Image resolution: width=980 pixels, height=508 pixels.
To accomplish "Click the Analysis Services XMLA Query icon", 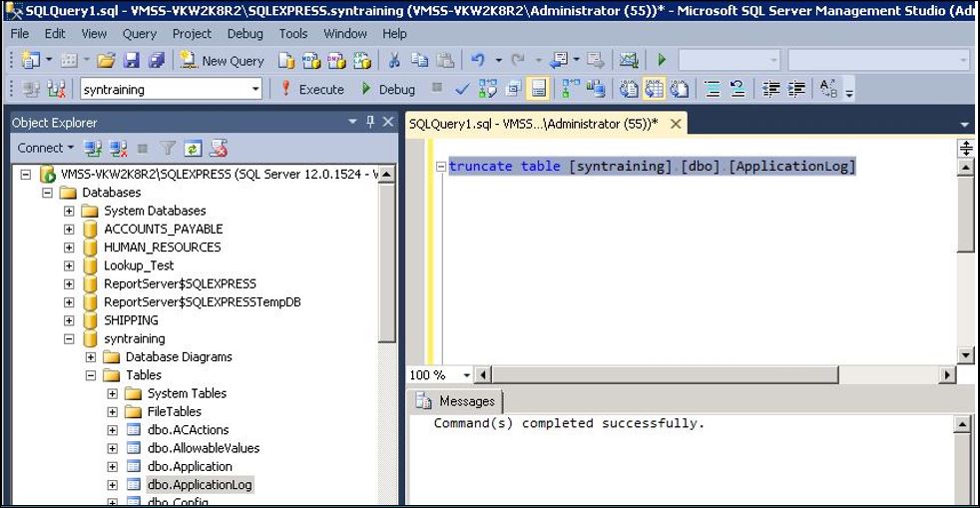I will [362, 61].
